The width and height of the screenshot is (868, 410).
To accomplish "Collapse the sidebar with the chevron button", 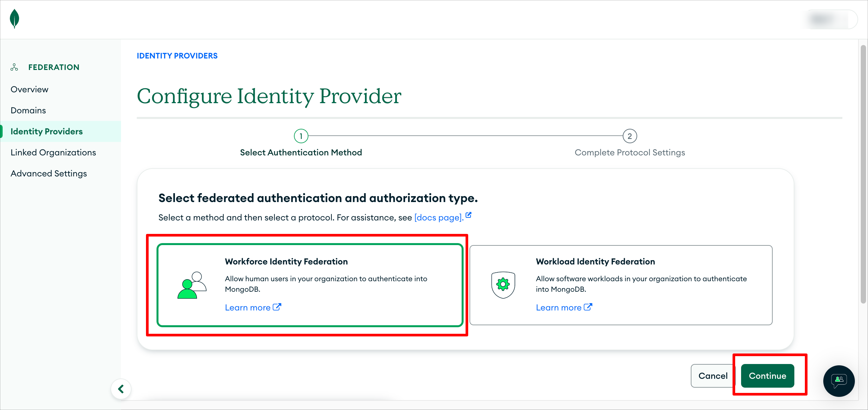I will [121, 389].
